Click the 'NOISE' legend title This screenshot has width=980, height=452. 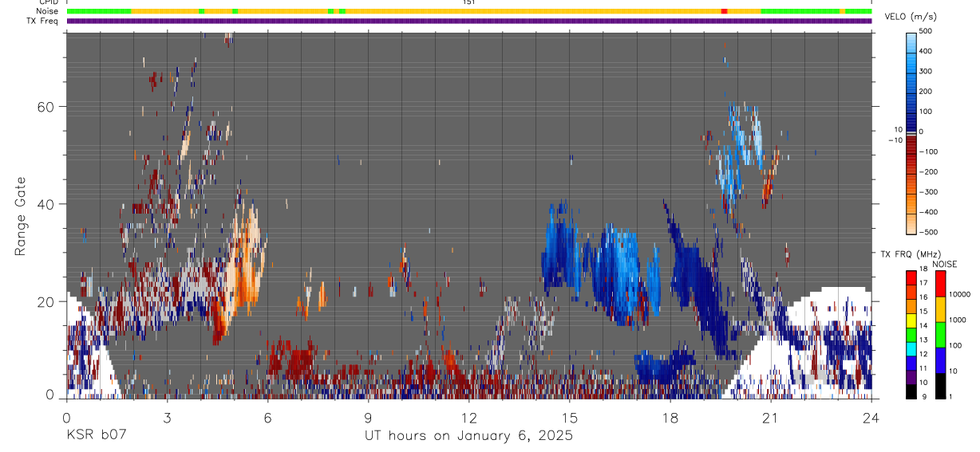(x=943, y=264)
